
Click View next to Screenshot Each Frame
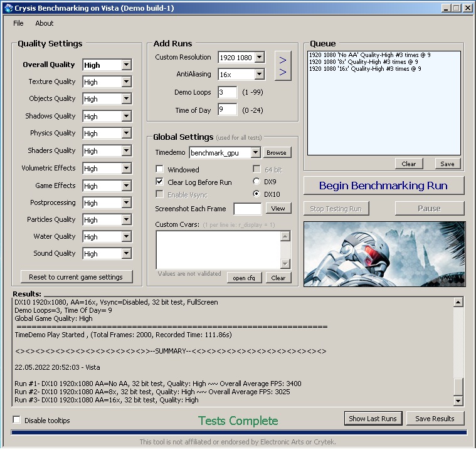click(x=278, y=209)
